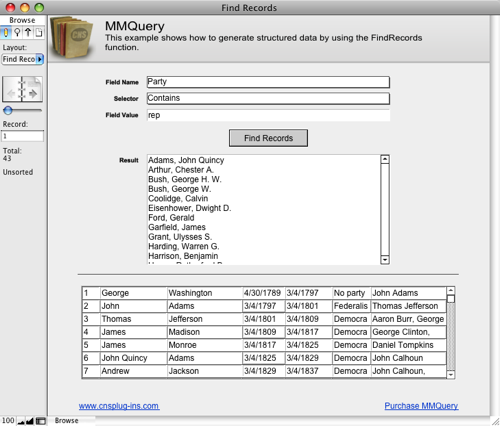This screenshot has height=426, width=500.
Task: Select 'Adams, John Quincy' in Result
Action: pyautogui.click(x=186, y=160)
